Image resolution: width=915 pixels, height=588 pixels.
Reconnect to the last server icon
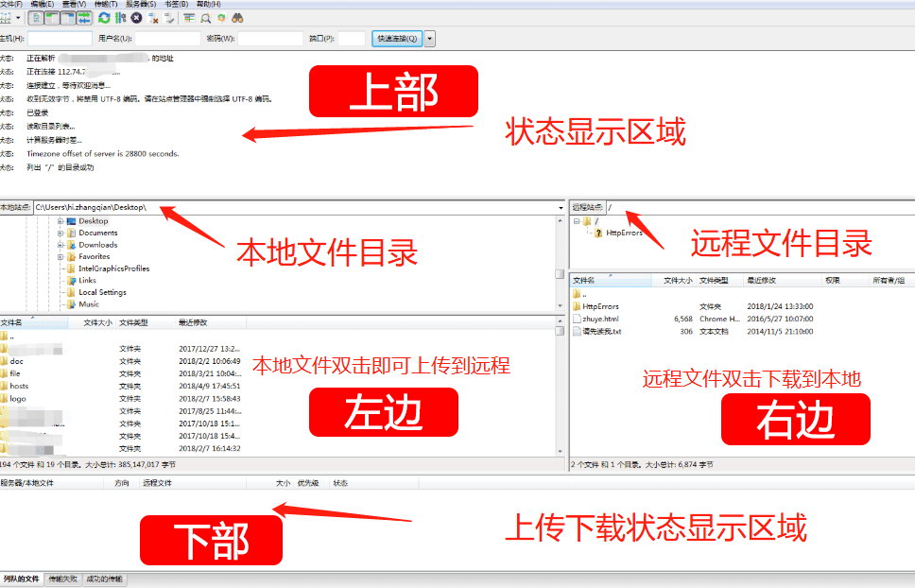[x=169, y=18]
